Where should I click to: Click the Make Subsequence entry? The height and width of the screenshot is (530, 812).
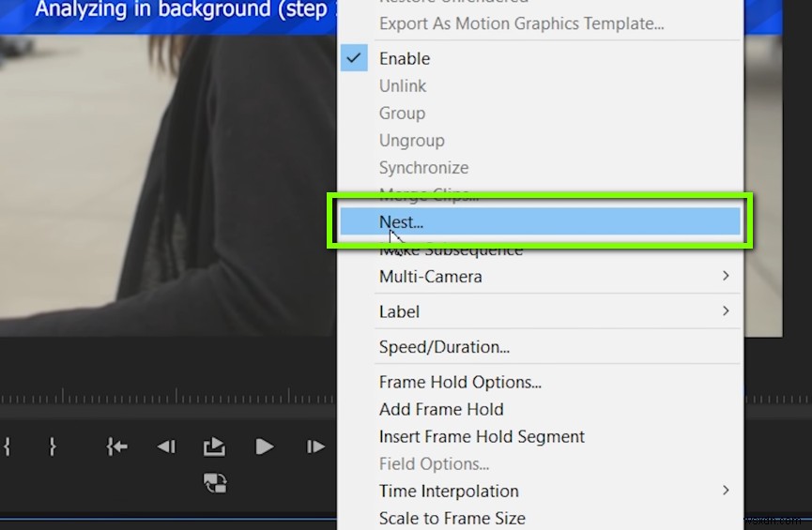(x=540, y=250)
